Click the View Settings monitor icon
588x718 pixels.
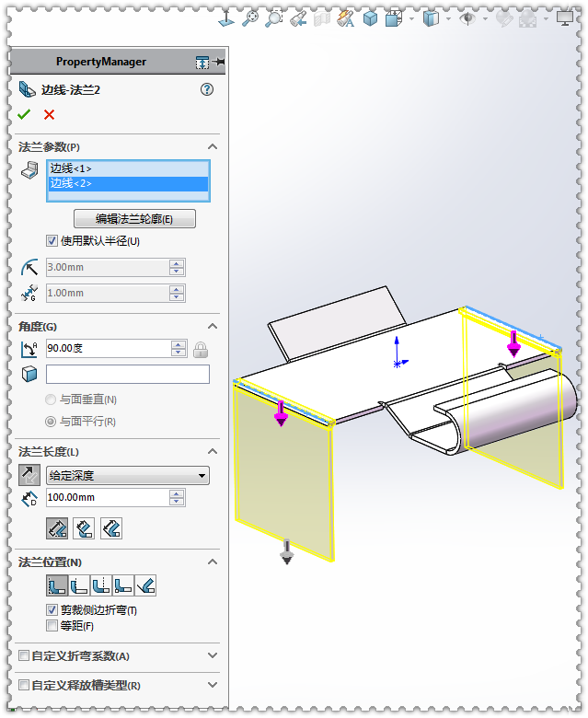click(565, 18)
